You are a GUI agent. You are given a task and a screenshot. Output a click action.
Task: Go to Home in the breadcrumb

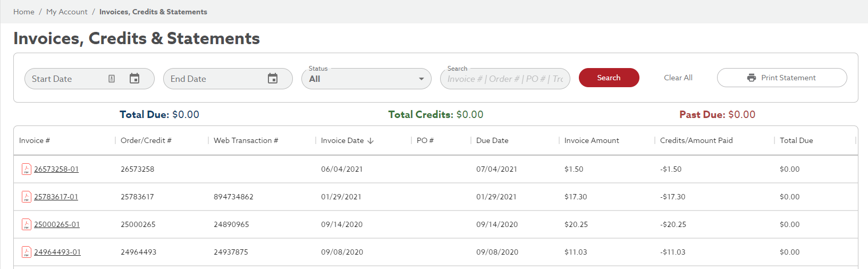click(24, 12)
